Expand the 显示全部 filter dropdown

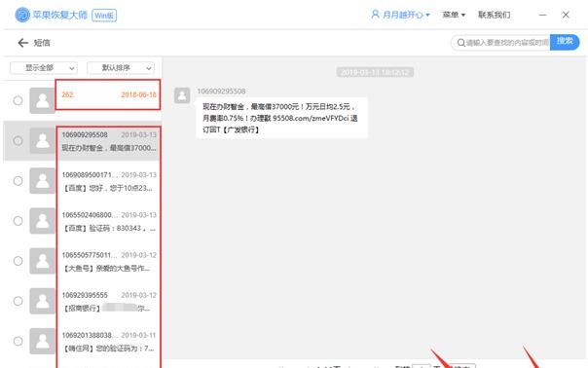click(x=44, y=68)
